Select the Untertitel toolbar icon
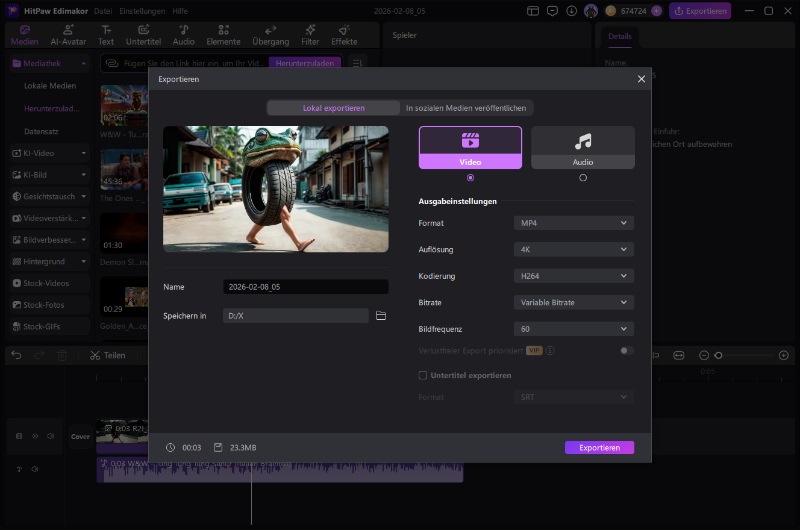Image resolution: width=800 pixels, height=530 pixels. tap(144, 35)
